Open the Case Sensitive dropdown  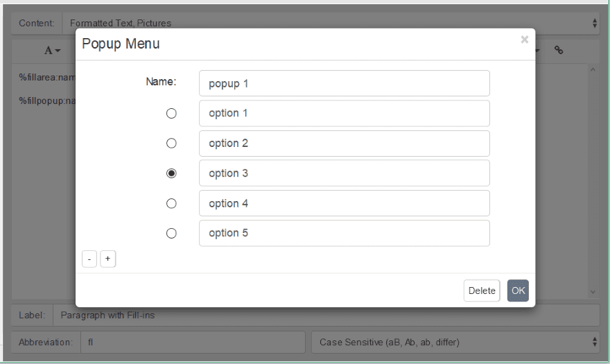pyautogui.click(x=455, y=342)
